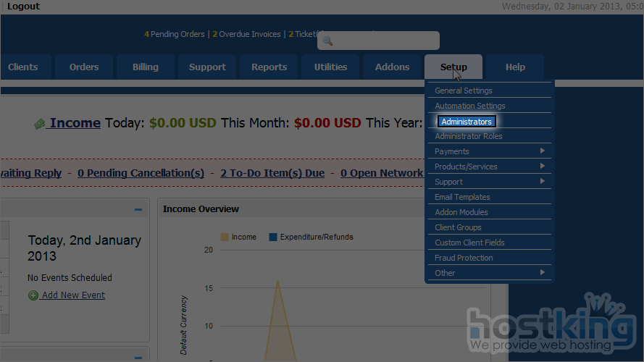Screen dimensions: 644x362
Task: Click the Logout link
Action: click(23, 7)
